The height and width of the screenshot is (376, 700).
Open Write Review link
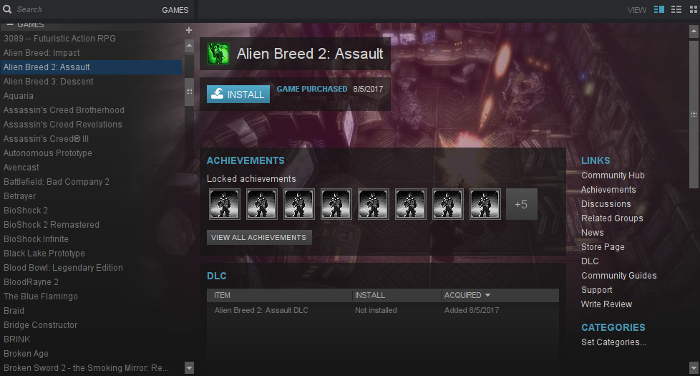pos(606,304)
